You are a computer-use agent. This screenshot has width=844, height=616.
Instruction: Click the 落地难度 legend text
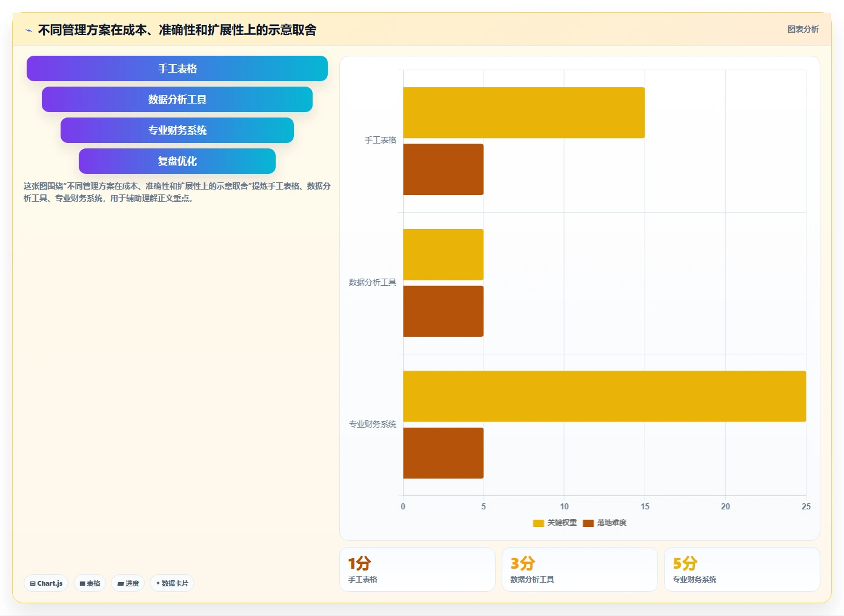[x=612, y=523]
